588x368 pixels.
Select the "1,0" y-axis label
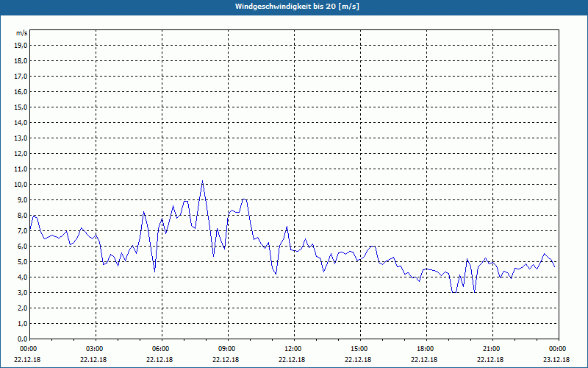(x=22, y=324)
